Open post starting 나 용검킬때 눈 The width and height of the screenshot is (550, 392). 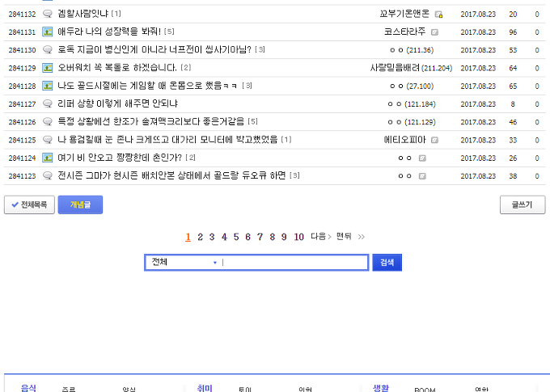tap(167, 140)
